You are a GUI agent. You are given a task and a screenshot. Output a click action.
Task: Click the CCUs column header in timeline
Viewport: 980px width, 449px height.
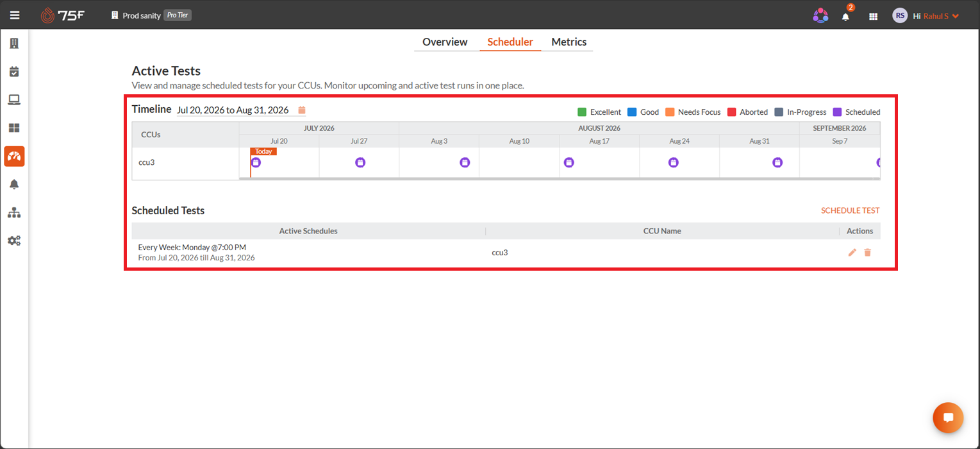click(x=185, y=135)
